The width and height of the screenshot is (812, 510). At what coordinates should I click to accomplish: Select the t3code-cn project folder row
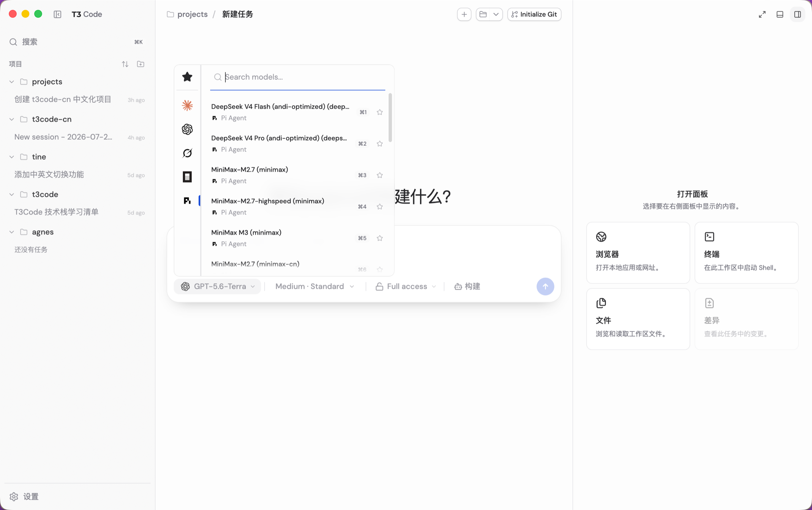(78, 119)
